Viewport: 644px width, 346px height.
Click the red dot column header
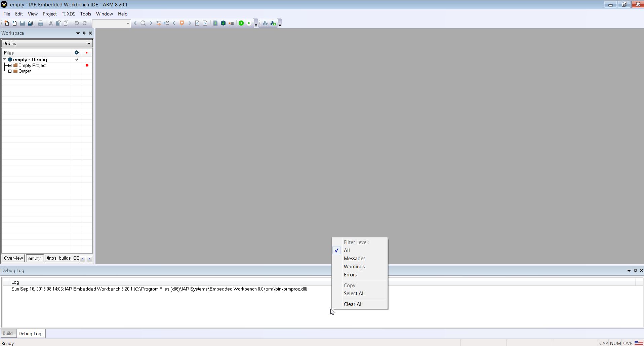pos(87,53)
